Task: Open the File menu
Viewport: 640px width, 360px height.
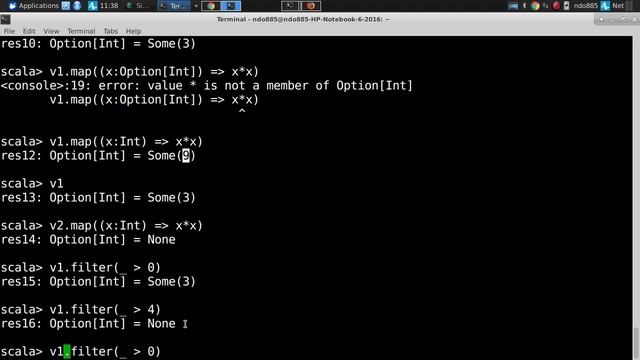Action: click(x=9, y=31)
